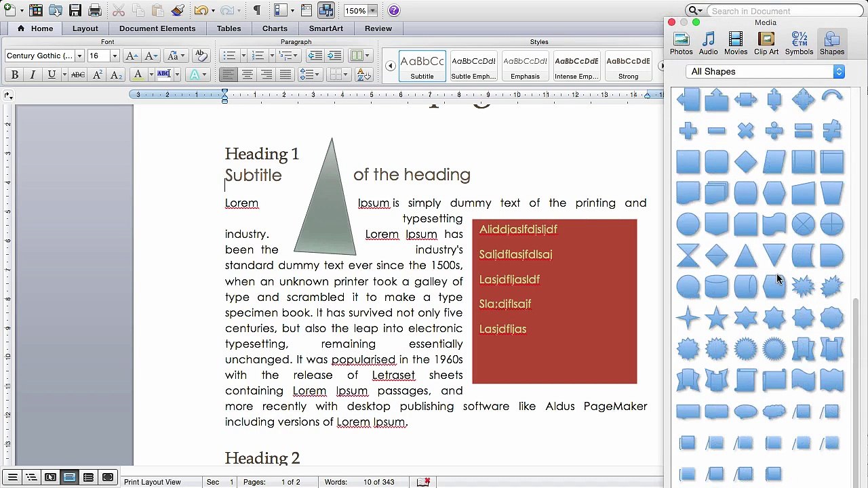
Task: Click the Undo arrow icon
Action: click(201, 10)
